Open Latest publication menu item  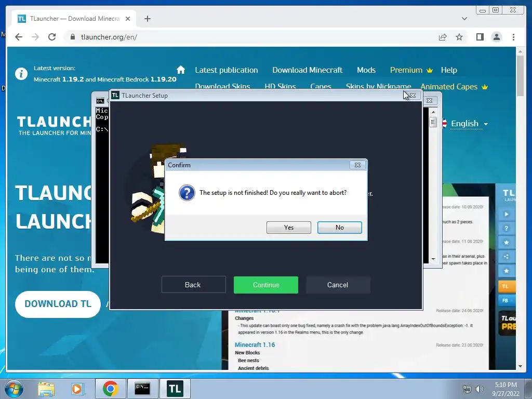point(227,70)
